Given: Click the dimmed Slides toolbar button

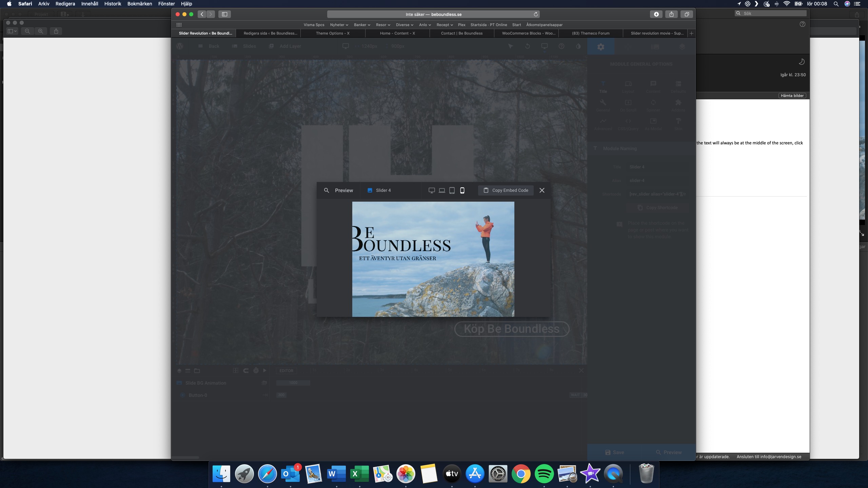Looking at the screenshot, I should pyautogui.click(x=244, y=46).
